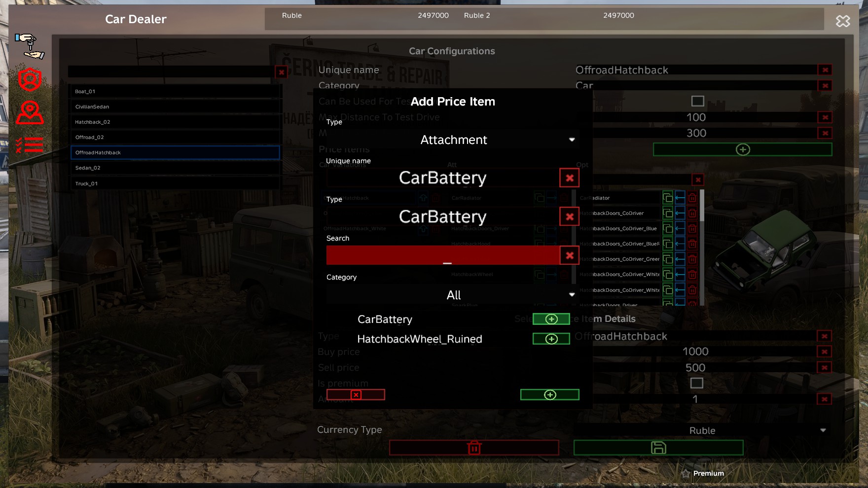Image resolution: width=868 pixels, height=488 pixels.
Task: Open the trader key-exchange sidebar icon
Action: point(30,46)
